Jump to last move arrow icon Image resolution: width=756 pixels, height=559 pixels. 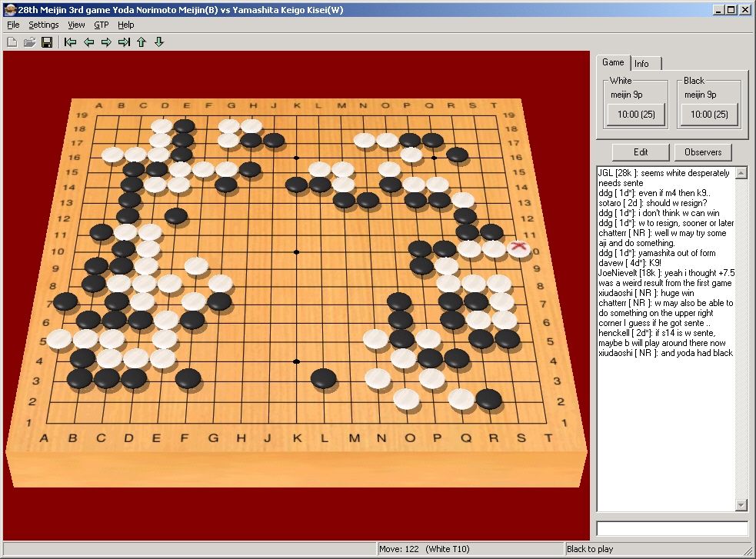pyautogui.click(x=124, y=42)
